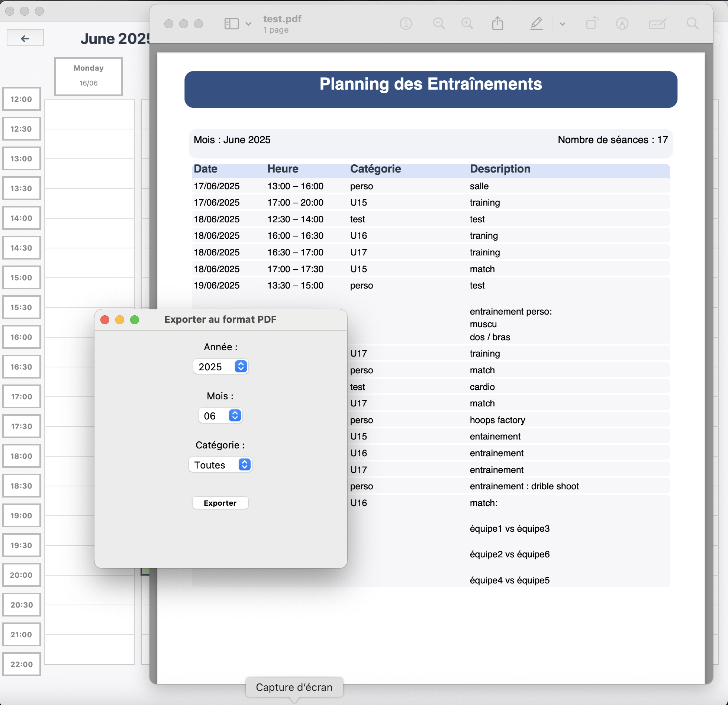Click the 'traning' description cell
The width and height of the screenshot is (728, 705).
click(484, 236)
